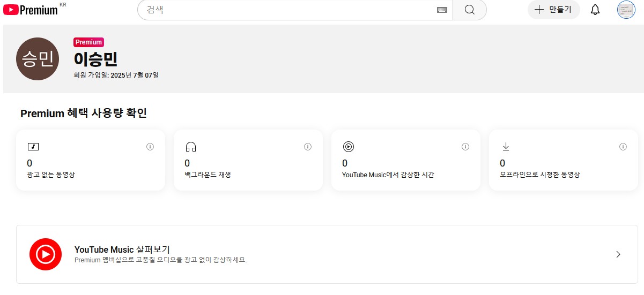The height and width of the screenshot is (295, 644).
Task: Click the 회원 가입일 date text
Action: click(116, 75)
